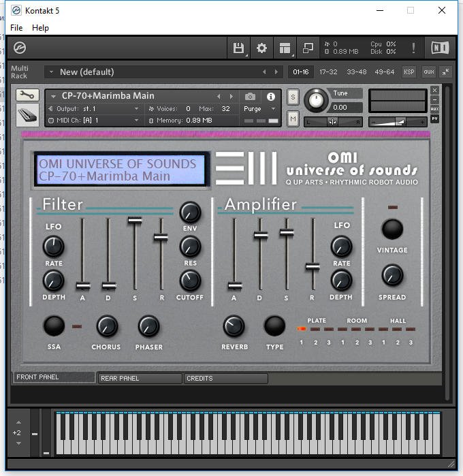The height and width of the screenshot is (476, 463).
Task: Toggle the SSA button
Action: pyautogui.click(x=54, y=326)
